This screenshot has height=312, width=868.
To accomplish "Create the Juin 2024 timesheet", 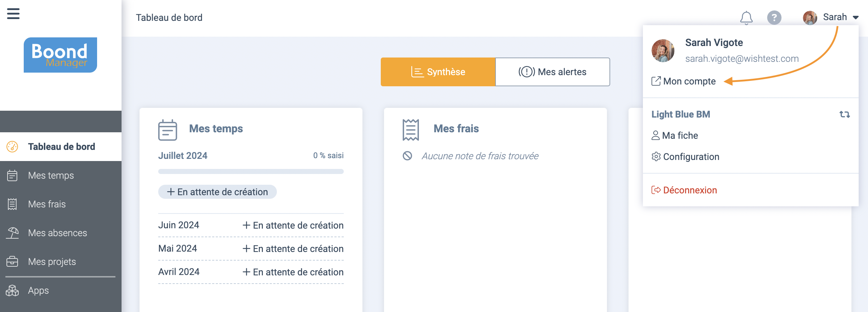I will tap(293, 225).
